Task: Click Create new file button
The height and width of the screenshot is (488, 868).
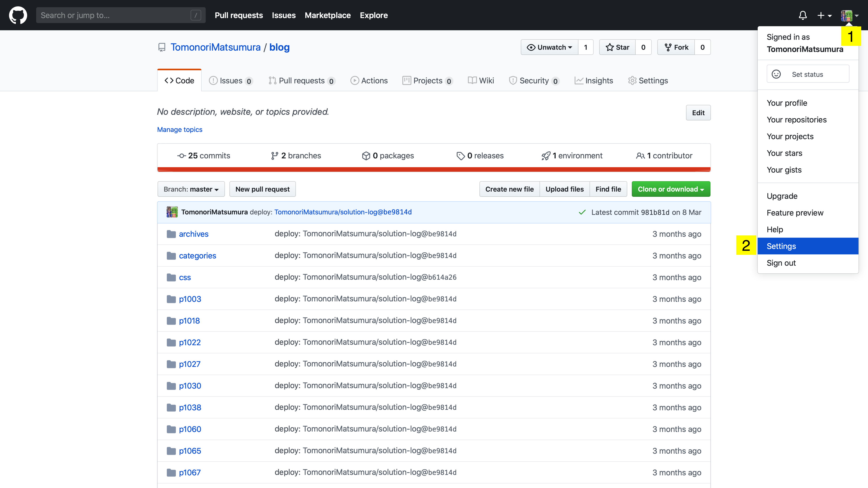Action: pos(509,189)
